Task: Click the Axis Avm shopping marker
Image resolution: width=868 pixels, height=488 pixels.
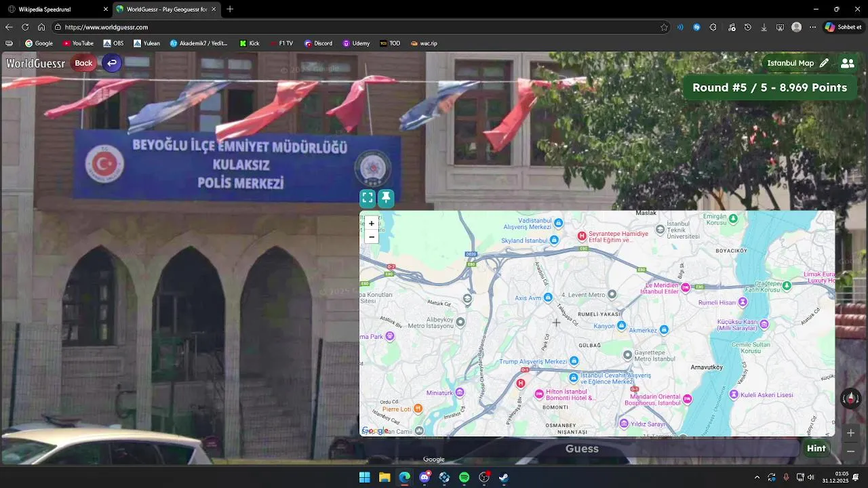Action: (x=548, y=298)
